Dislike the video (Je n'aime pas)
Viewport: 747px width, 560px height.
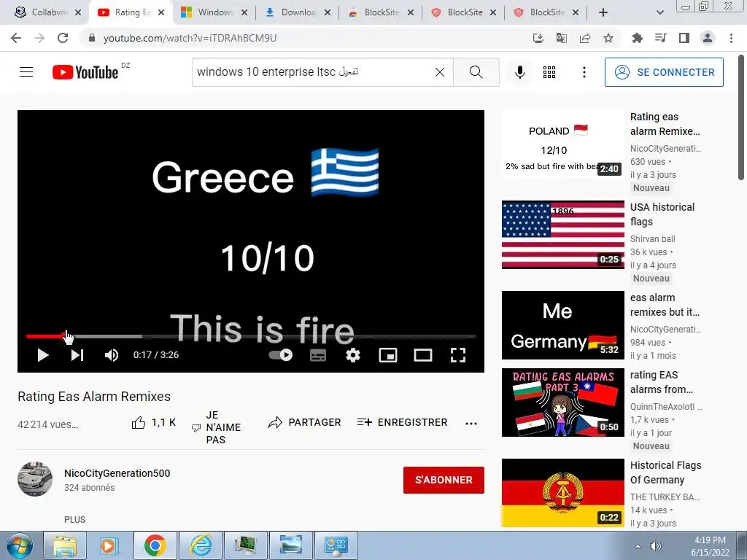coord(216,427)
